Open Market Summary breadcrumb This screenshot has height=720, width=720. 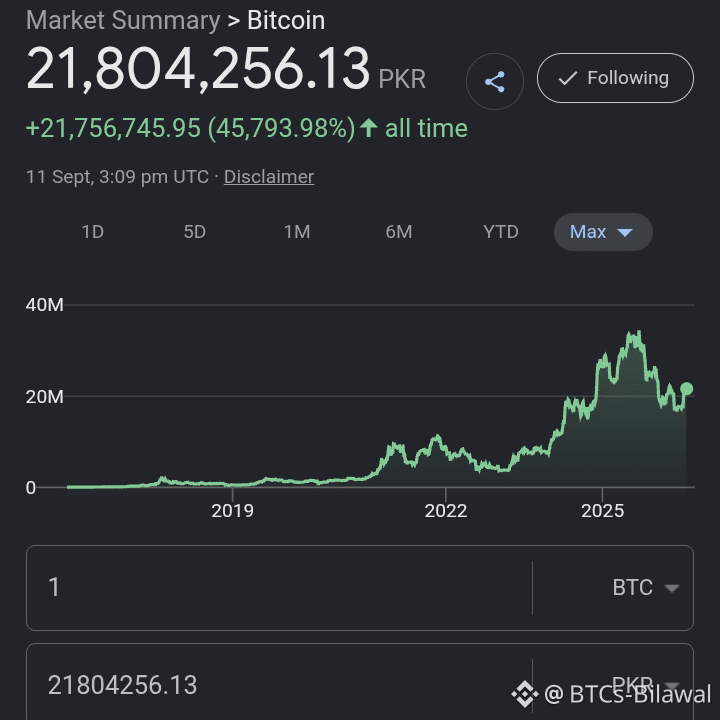coord(123,21)
